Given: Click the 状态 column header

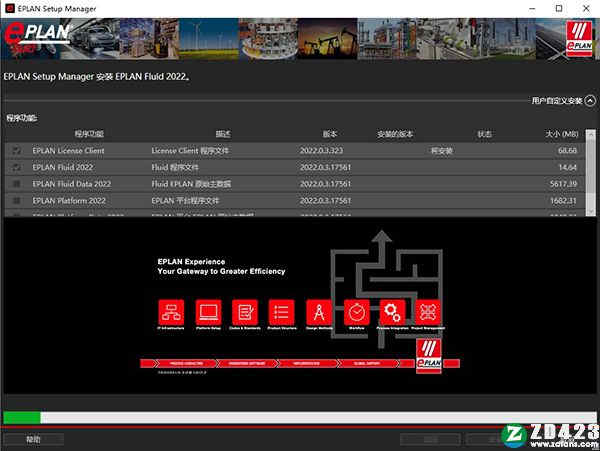Looking at the screenshot, I should click(x=484, y=134).
